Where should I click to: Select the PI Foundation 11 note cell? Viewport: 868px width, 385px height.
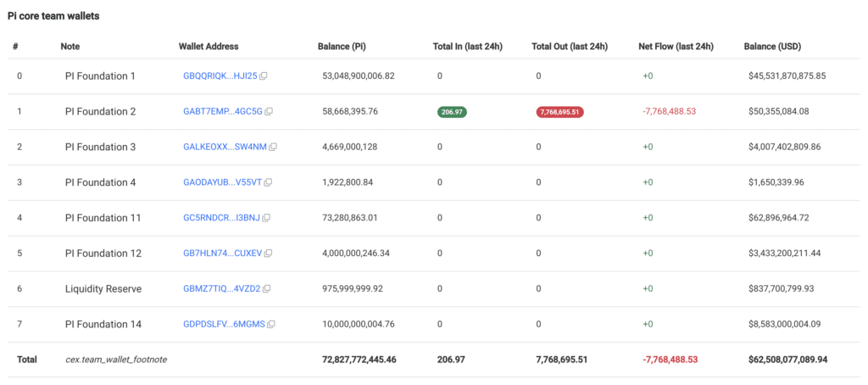103,218
